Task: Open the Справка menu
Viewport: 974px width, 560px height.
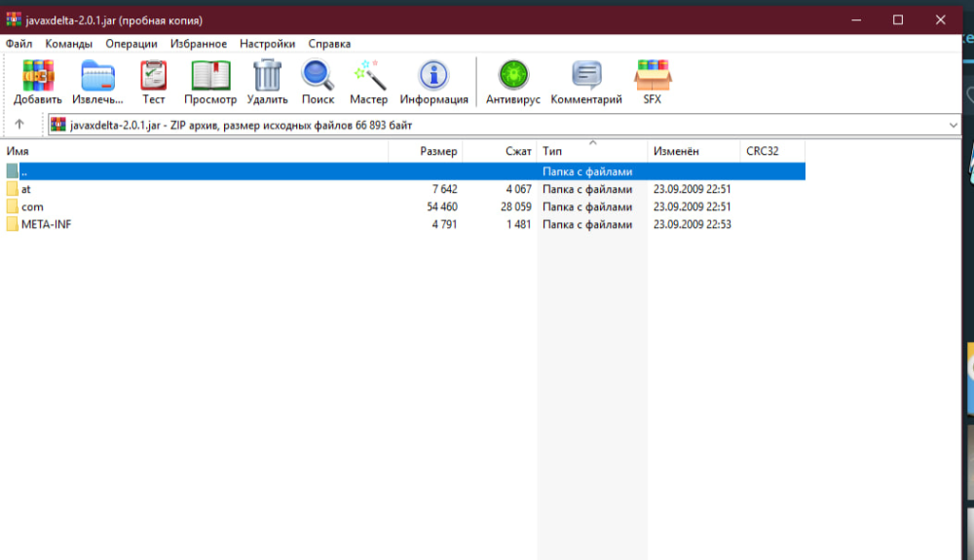Action: 330,44
